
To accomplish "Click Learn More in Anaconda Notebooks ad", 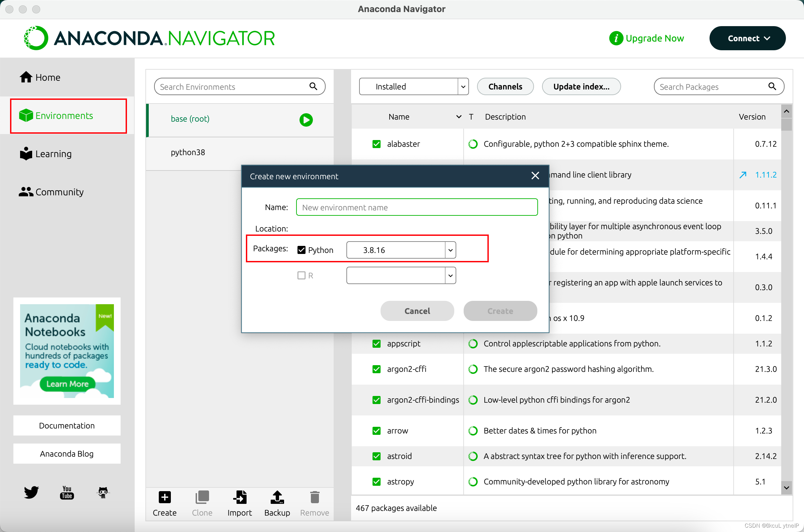I will pos(67,384).
